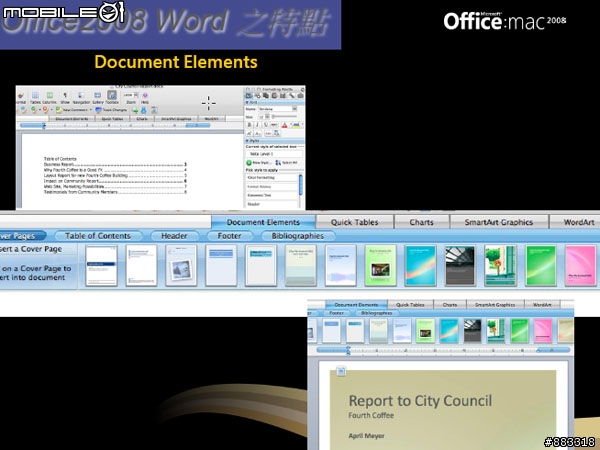The image size is (600, 450).
Task: Pick cover thumbnail with tilted photo frame
Action: click(181, 266)
